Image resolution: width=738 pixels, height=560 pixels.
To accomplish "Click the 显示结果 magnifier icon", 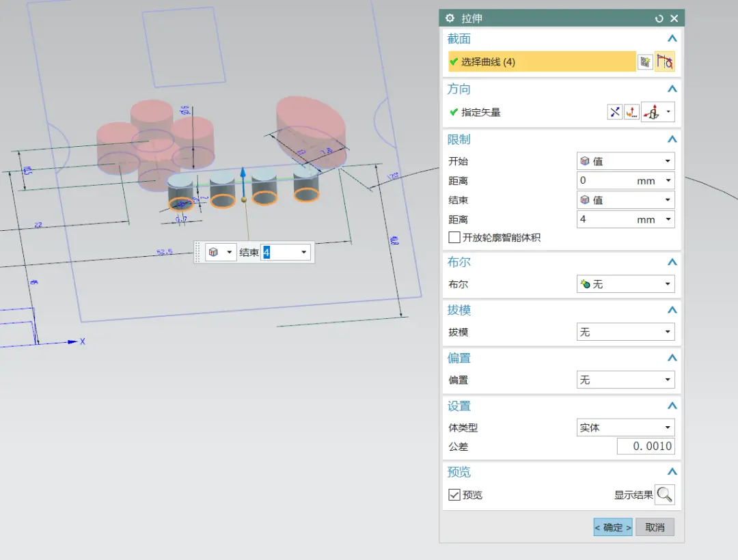I will [665, 494].
